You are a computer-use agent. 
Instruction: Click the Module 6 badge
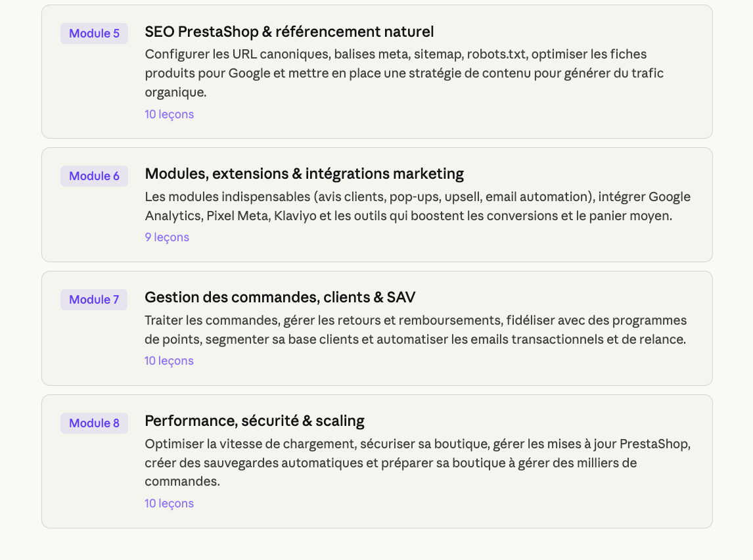coord(94,176)
